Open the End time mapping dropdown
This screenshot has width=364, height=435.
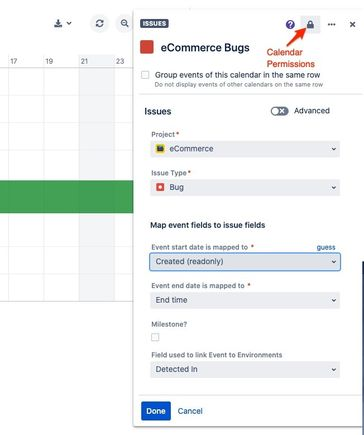[x=245, y=300]
